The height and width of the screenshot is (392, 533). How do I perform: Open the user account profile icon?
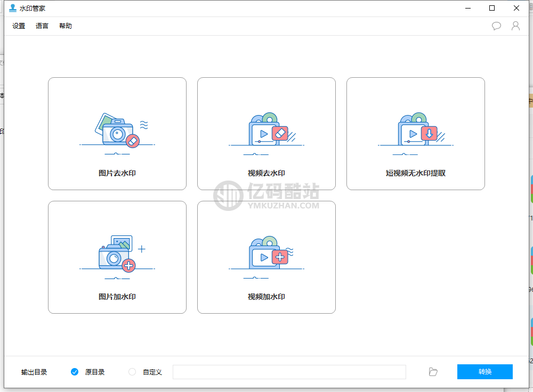pyautogui.click(x=515, y=26)
